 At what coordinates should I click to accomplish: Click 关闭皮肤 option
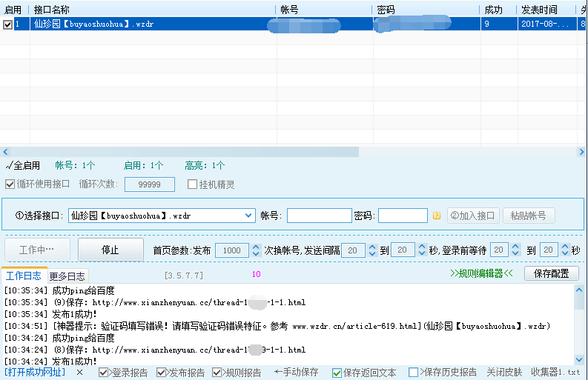point(504,372)
